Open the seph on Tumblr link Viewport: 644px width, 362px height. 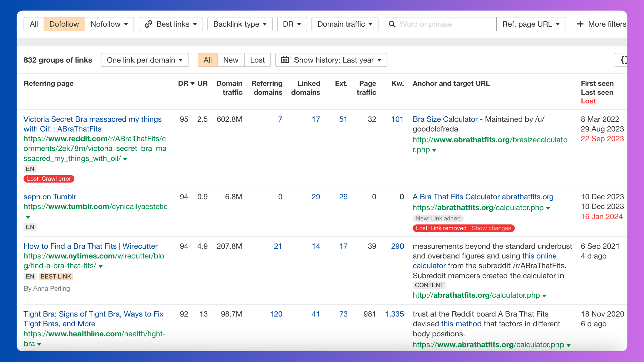coord(50,197)
